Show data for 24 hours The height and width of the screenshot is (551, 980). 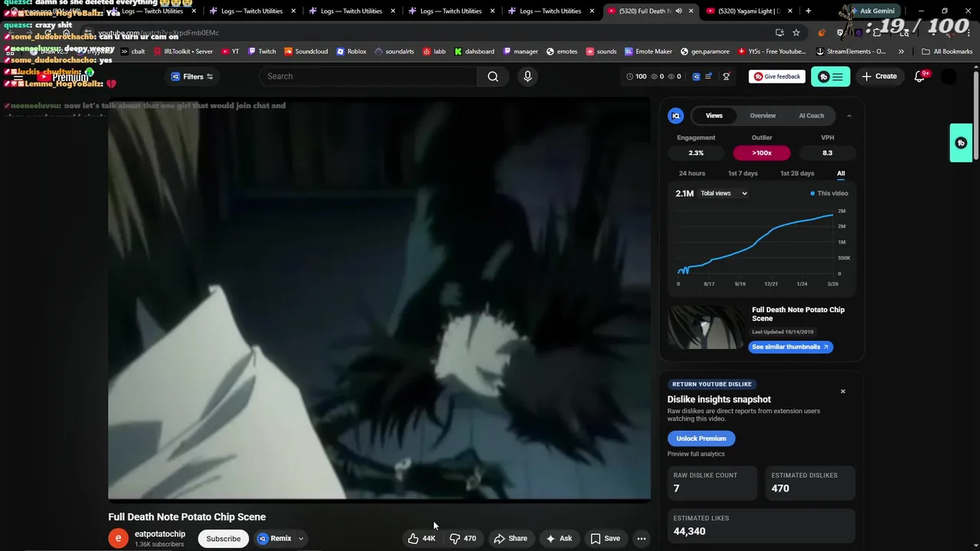692,174
